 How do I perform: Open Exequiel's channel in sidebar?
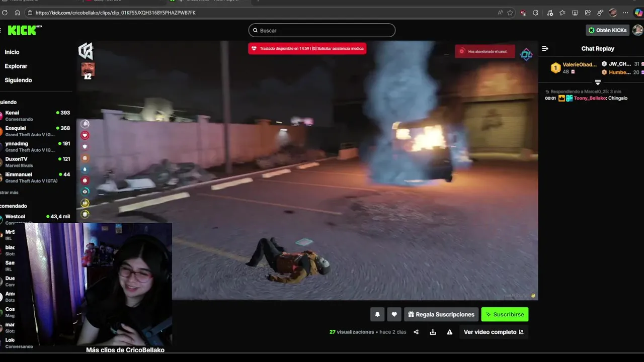point(36,131)
